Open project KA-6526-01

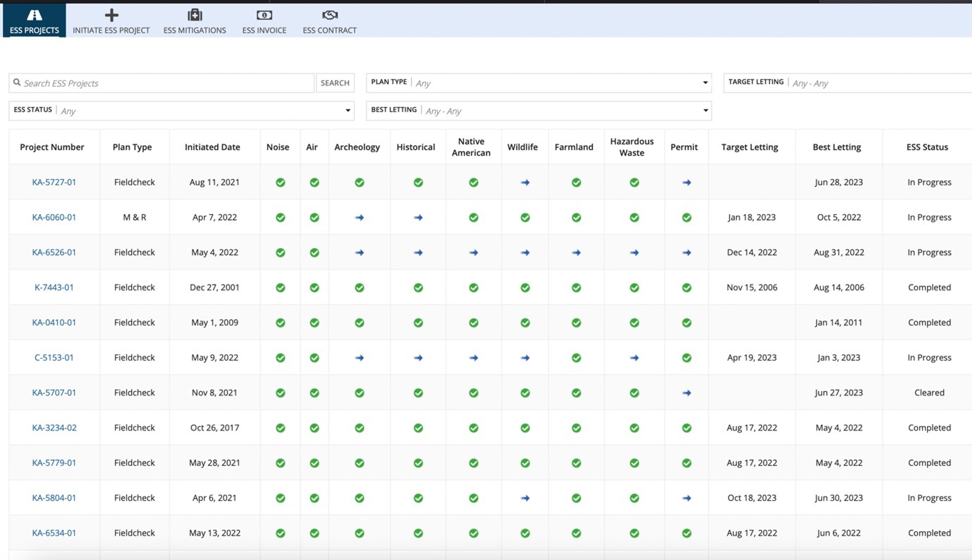pyautogui.click(x=54, y=252)
